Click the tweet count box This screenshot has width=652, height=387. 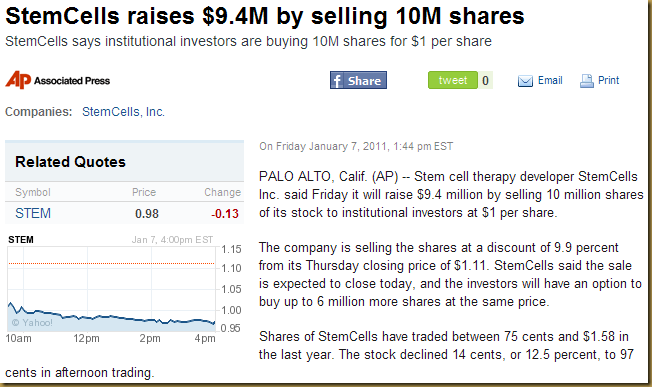(x=485, y=80)
